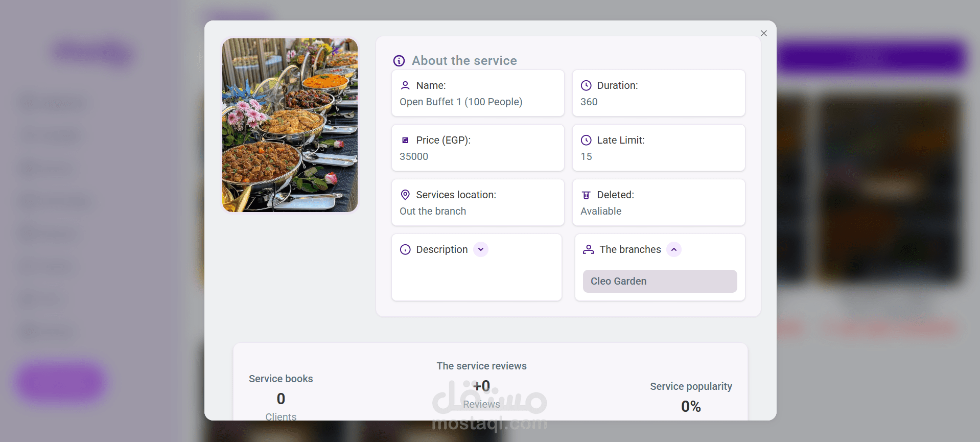Click the map pin icon beside Services location
Viewport: 980px width, 442px height.
405,195
